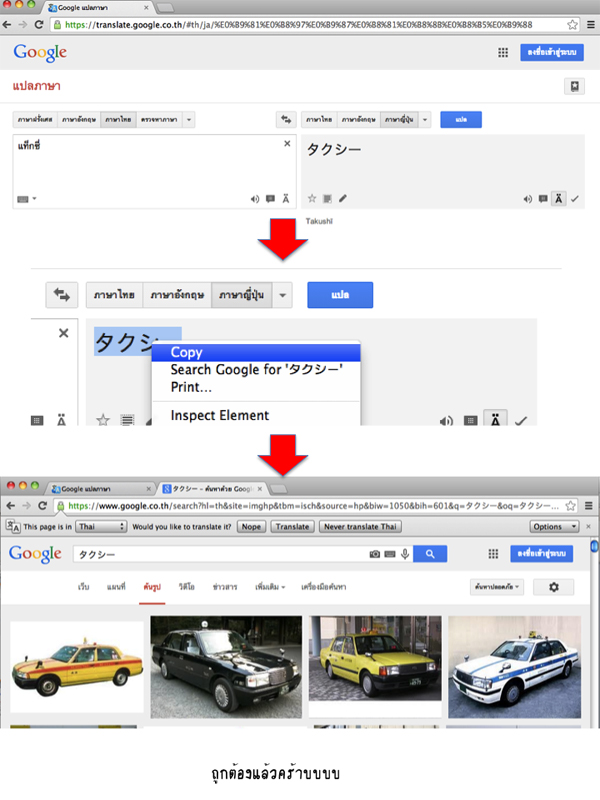Open the input tools keyboard icon in source box
600x800 pixels.
click(23, 199)
